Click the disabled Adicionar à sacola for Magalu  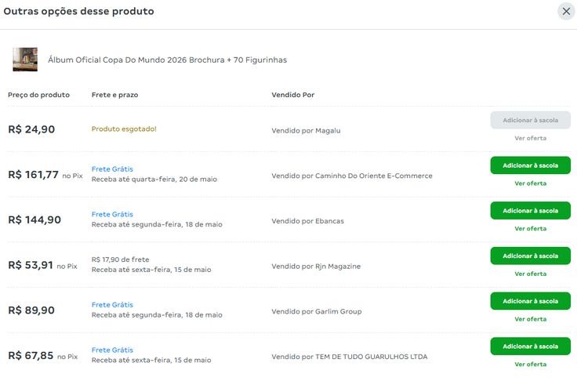click(530, 121)
